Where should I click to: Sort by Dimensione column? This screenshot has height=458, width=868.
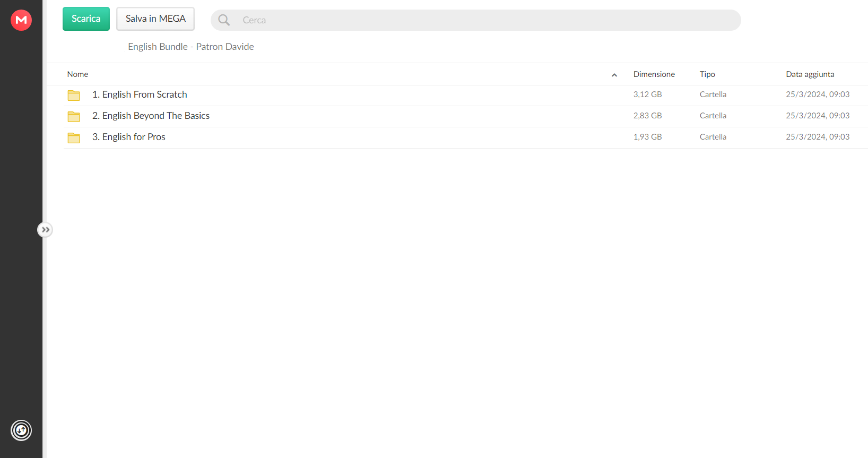click(654, 74)
